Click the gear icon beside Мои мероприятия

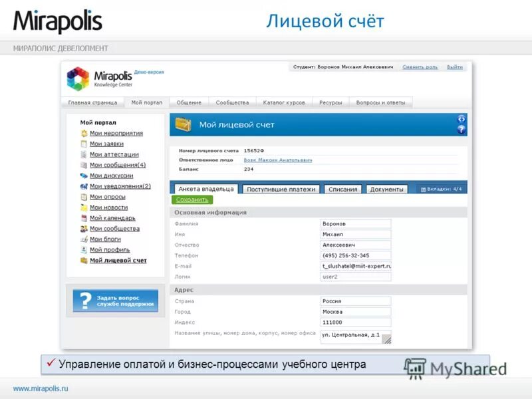click(x=84, y=134)
